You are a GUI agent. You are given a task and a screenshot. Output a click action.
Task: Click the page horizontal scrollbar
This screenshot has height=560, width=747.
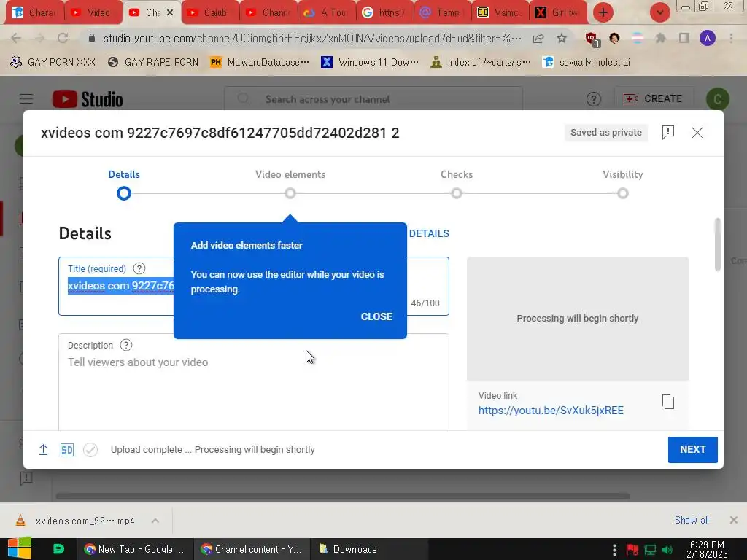[x=343, y=496]
